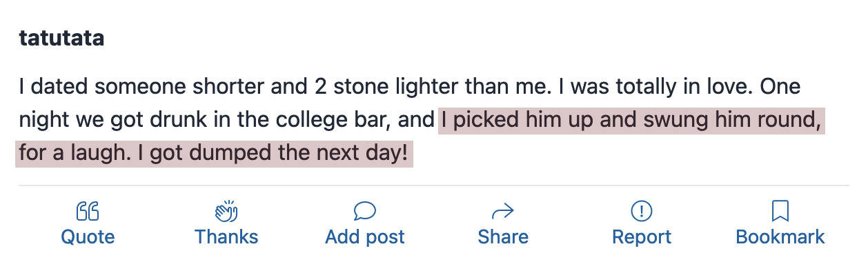Click the Bookmark text label

pos(780,237)
